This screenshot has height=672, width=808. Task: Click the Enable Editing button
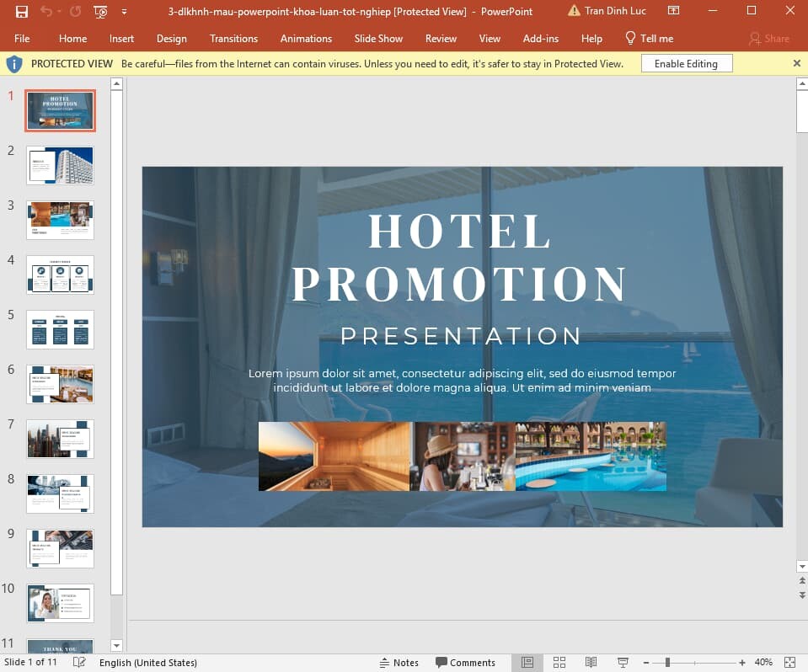[688, 62]
